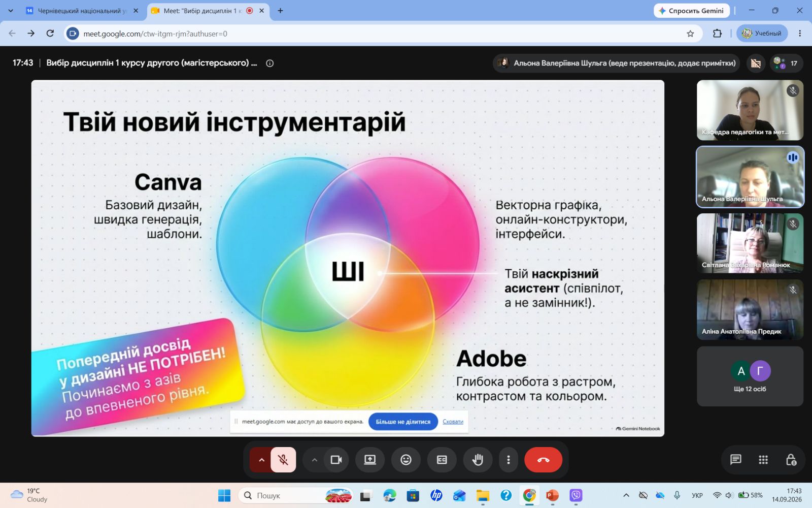Screen dimensions: 812x508
Task: Click the OneDrive cloud tray icon
Action: pyautogui.click(x=660, y=495)
